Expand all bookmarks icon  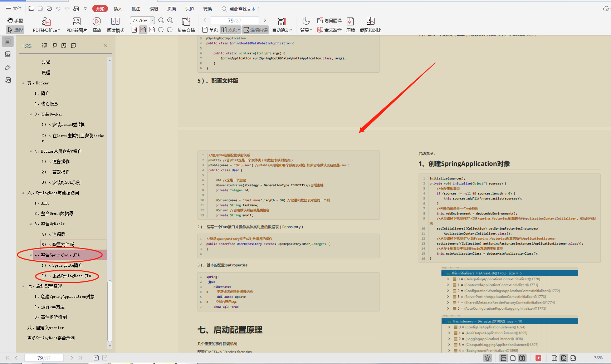45,45
